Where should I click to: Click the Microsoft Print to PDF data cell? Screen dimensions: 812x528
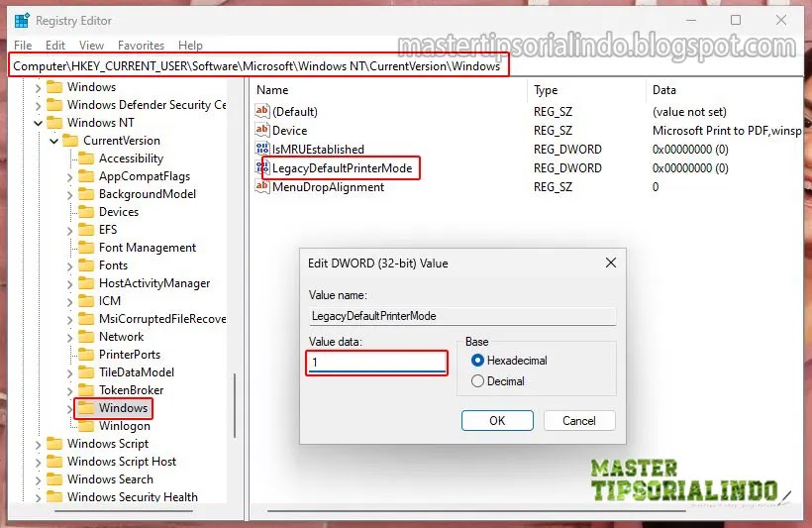point(727,130)
